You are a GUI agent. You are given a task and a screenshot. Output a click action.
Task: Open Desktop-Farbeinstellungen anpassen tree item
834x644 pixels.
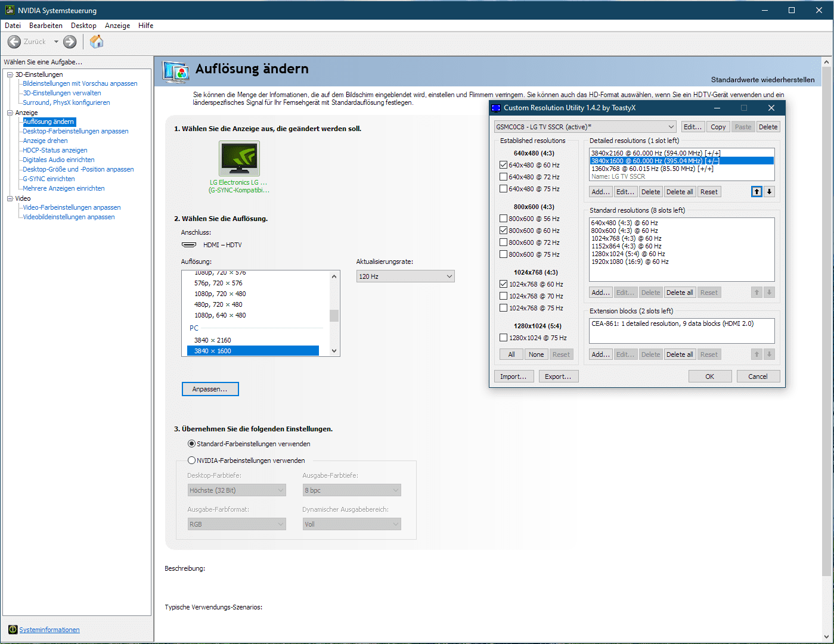pos(76,131)
